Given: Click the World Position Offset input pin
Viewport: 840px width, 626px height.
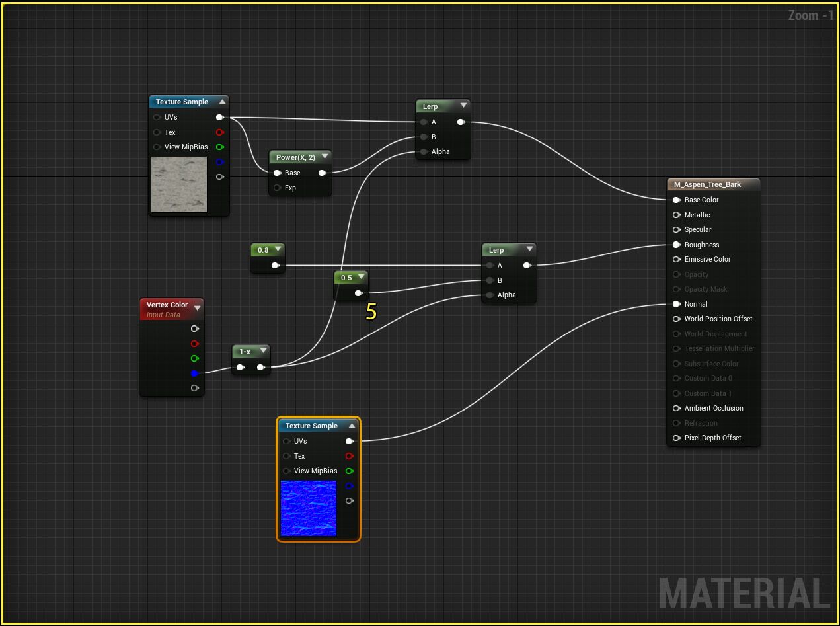Looking at the screenshot, I should 676,319.
